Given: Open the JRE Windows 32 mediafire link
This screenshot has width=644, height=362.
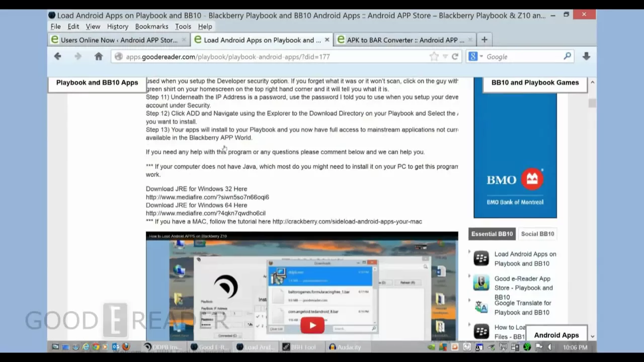Looking at the screenshot, I should [x=207, y=197].
